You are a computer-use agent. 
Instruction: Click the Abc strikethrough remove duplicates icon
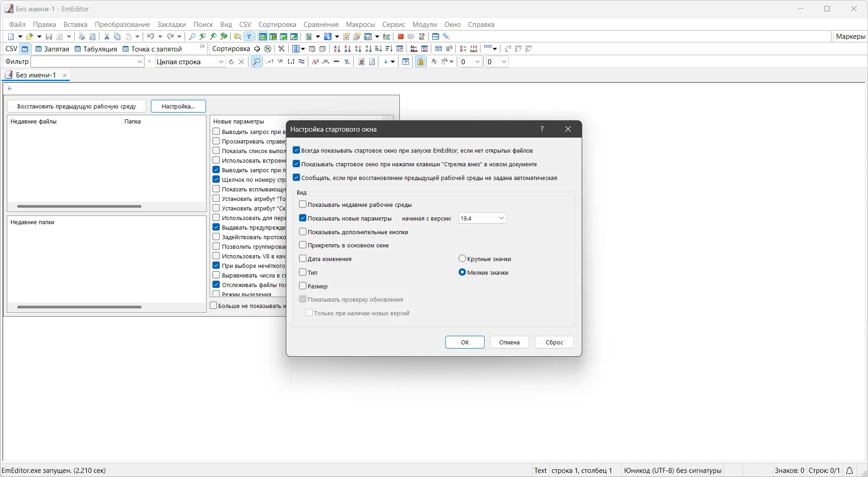coord(414,49)
